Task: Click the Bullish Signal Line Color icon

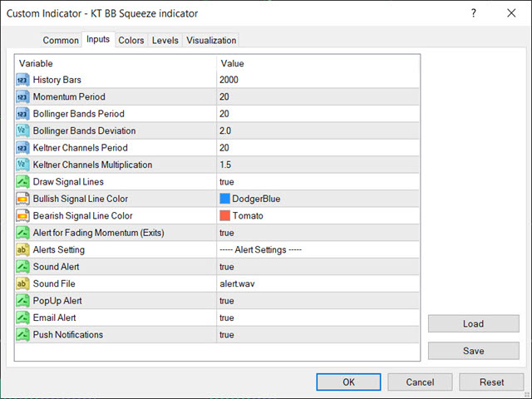Action: point(22,199)
